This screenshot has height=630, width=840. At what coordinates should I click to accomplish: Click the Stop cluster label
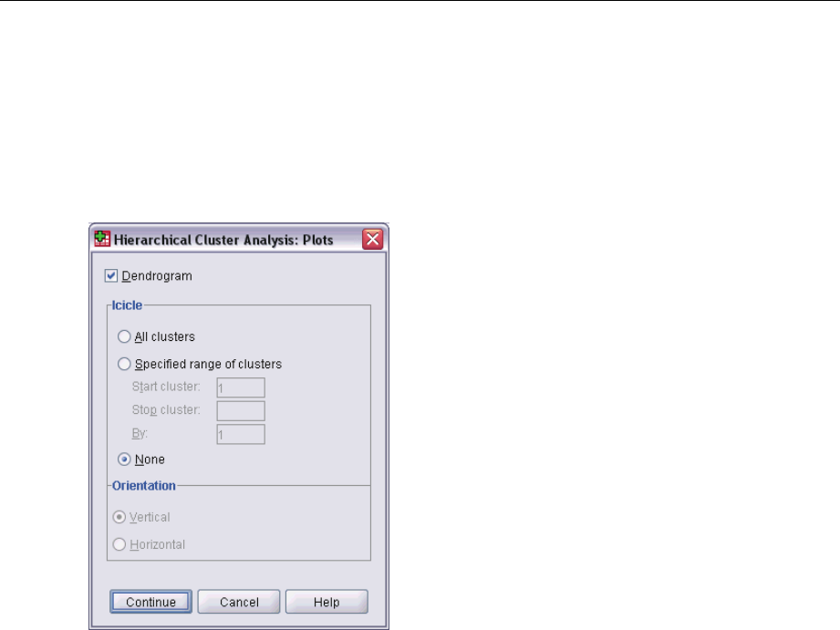166,410
